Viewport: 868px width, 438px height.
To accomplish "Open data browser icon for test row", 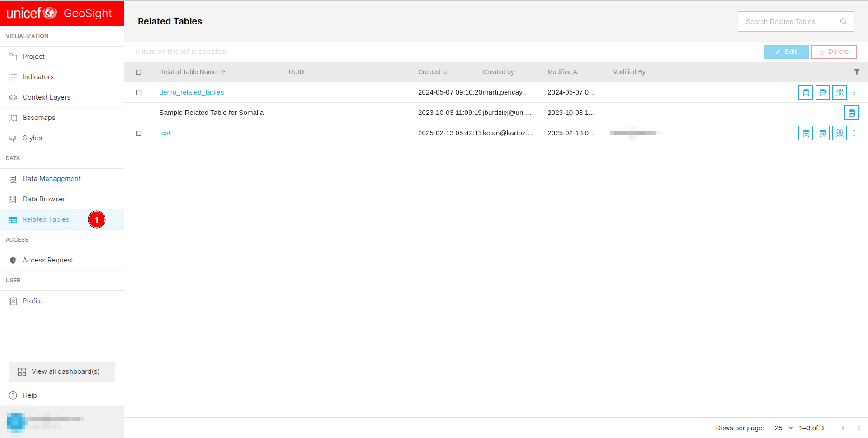I will pos(806,133).
